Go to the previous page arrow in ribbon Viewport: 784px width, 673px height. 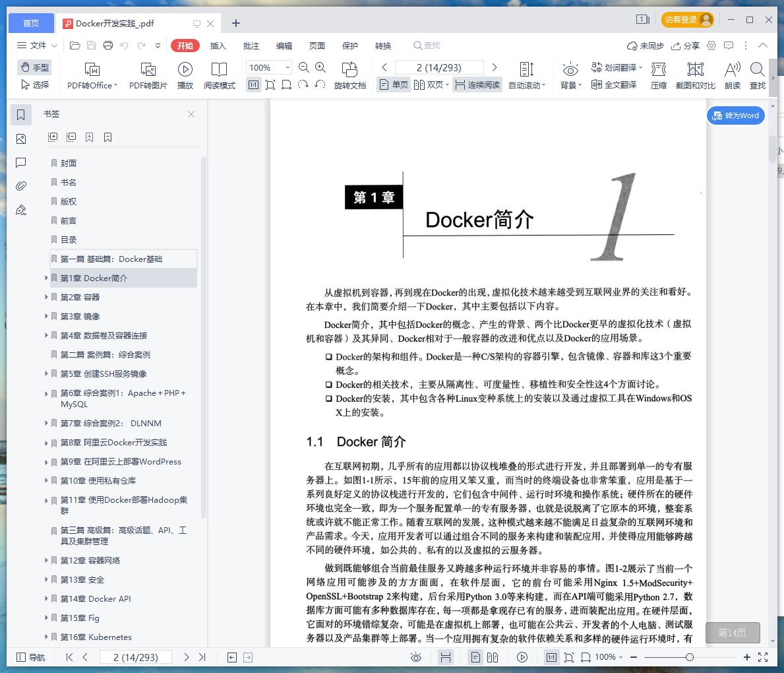point(384,67)
